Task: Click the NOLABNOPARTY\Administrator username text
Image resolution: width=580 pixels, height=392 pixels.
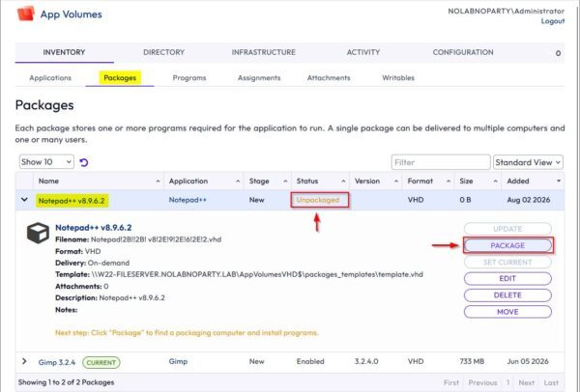Action: 506,11
